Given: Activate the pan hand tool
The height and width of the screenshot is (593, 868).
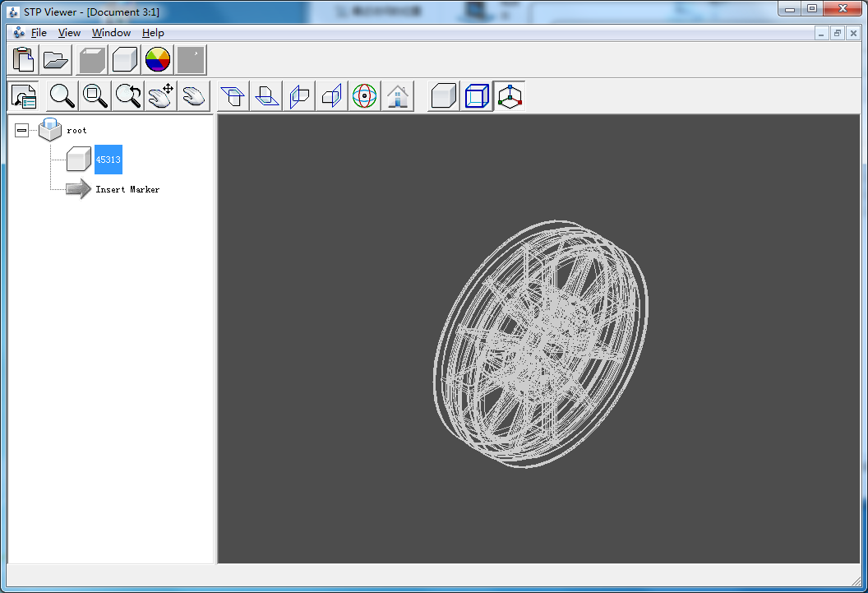Looking at the screenshot, I should pos(160,95).
